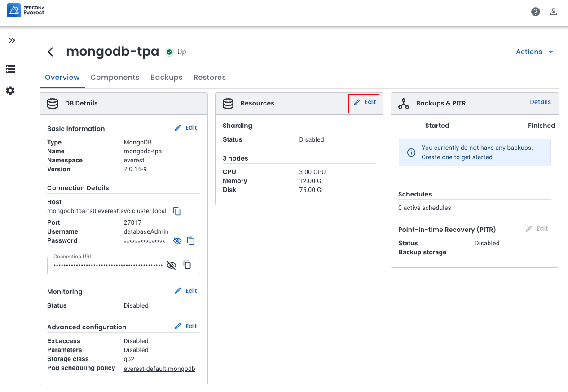This screenshot has width=568, height=392.
Task: Open the Actions dropdown menu
Action: 534,52
